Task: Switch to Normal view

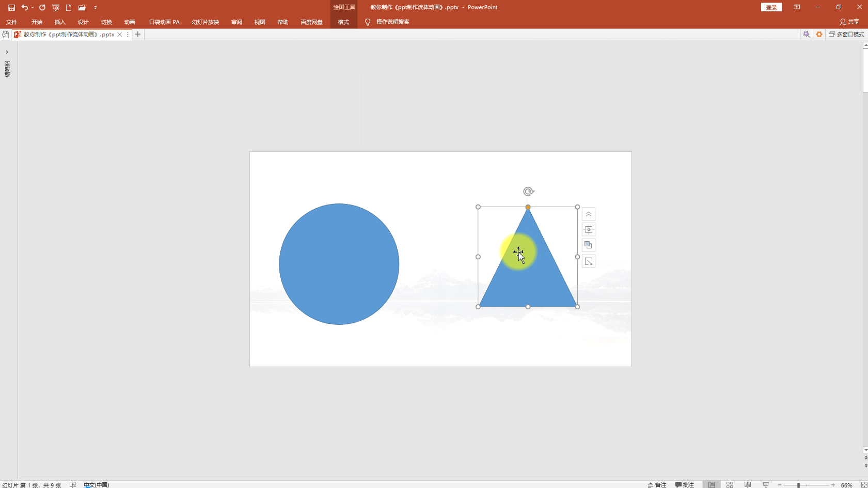Action: point(712,485)
